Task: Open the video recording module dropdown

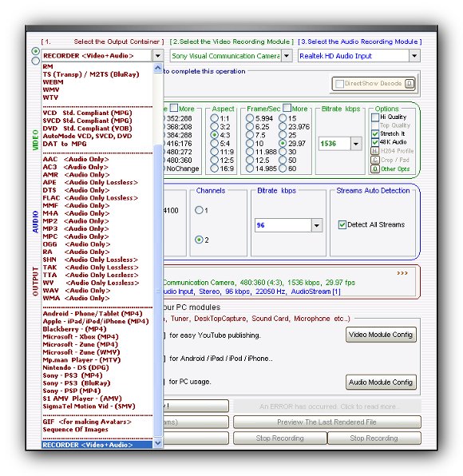Action: (287, 56)
